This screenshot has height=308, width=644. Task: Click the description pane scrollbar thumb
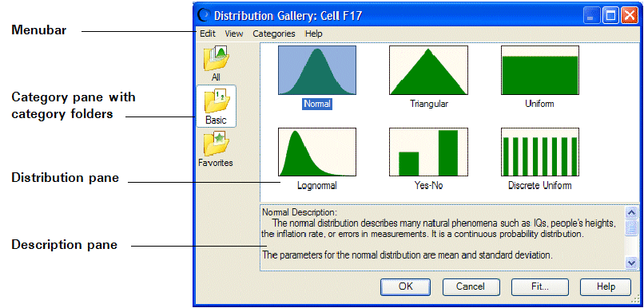tap(631, 227)
